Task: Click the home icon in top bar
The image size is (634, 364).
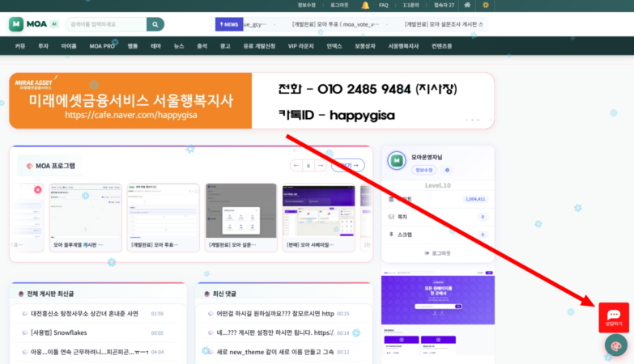Action: point(467,5)
